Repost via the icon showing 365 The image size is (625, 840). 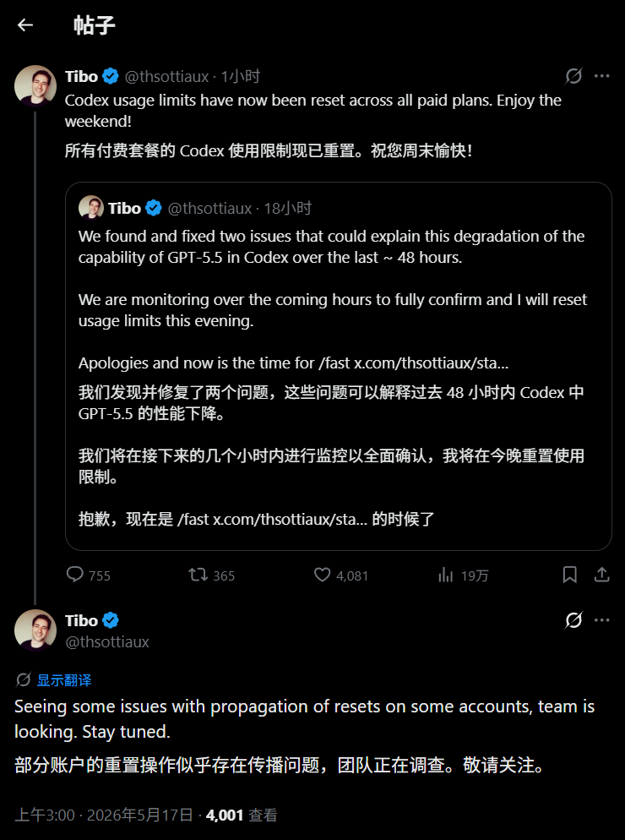[x=198, y=575]
